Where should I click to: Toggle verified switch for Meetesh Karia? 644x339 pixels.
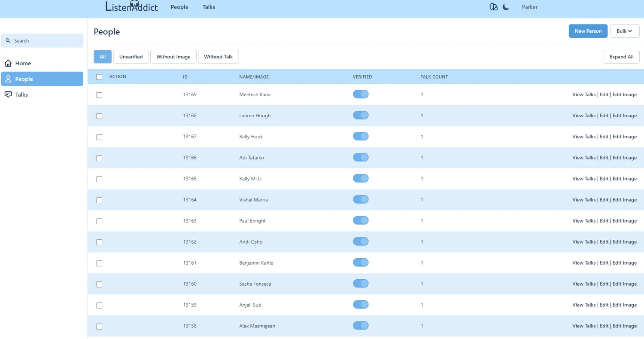361,94
